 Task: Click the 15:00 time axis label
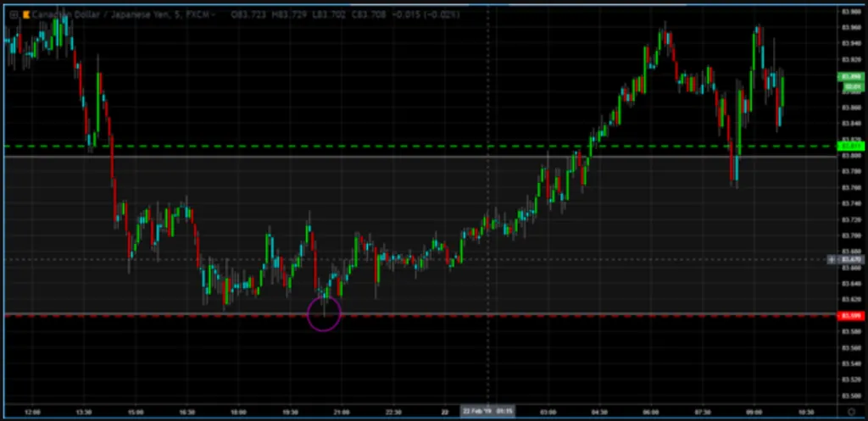(136, 413)
